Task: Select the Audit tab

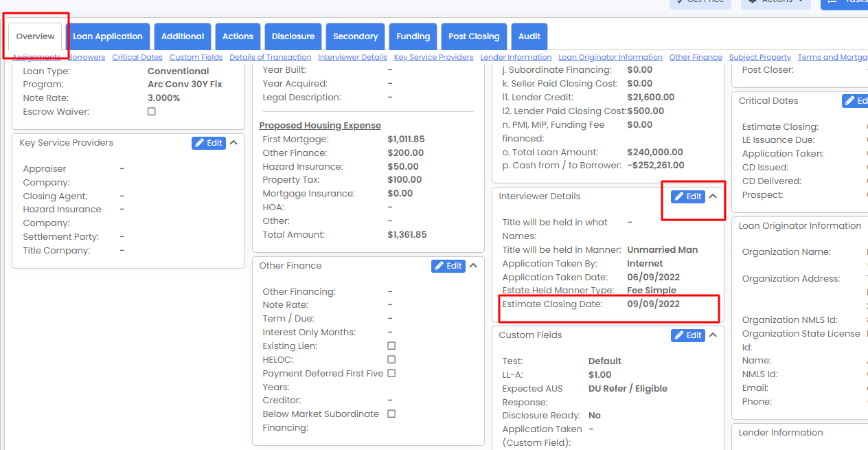Action: (x=529, y=36)
